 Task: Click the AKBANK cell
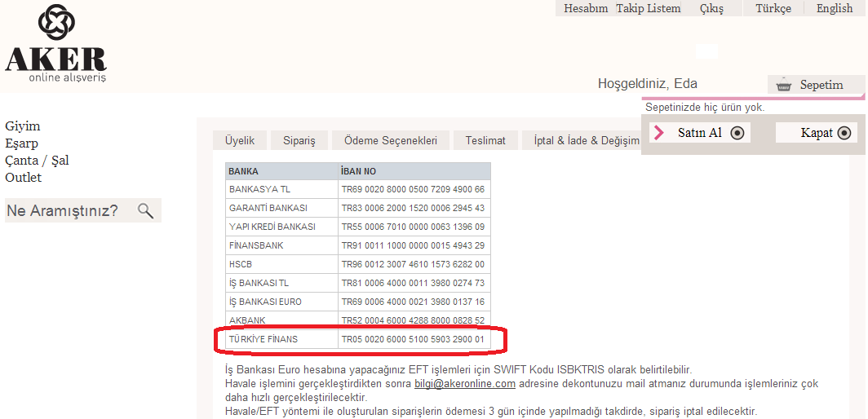[x=281, y=320]
